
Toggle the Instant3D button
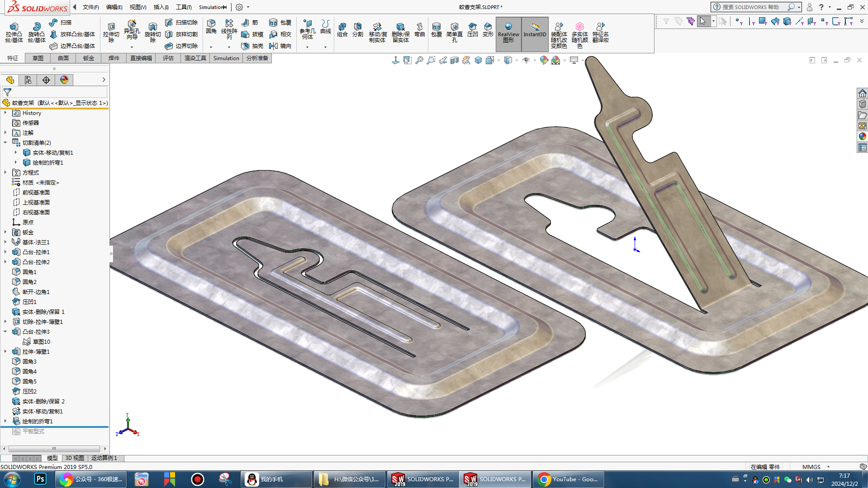pyautogui.click(x=535, y=34)
